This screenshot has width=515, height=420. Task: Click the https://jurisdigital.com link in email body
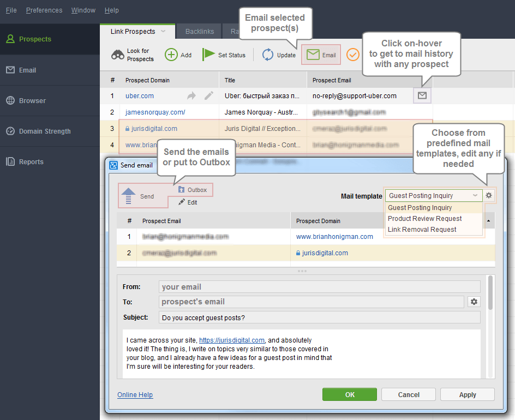click(231, 340)
